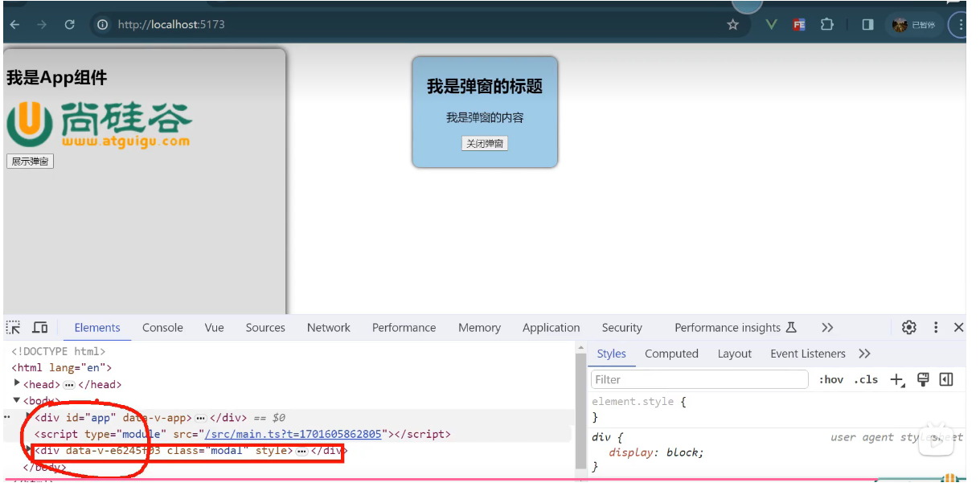This screenshot has height=495, width=980.
Task: Click the display: block declaration
Action: tap(656, 452)
